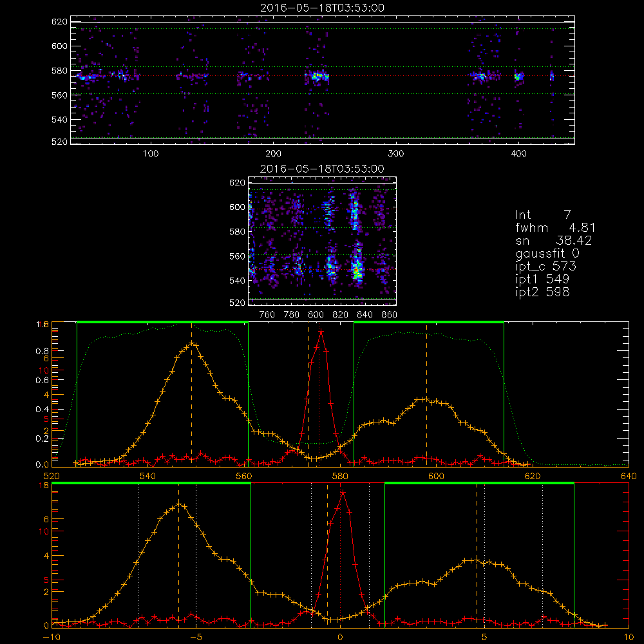
Task: Click x-axis label 10 on bottom plot
Action: pos(629,637)
